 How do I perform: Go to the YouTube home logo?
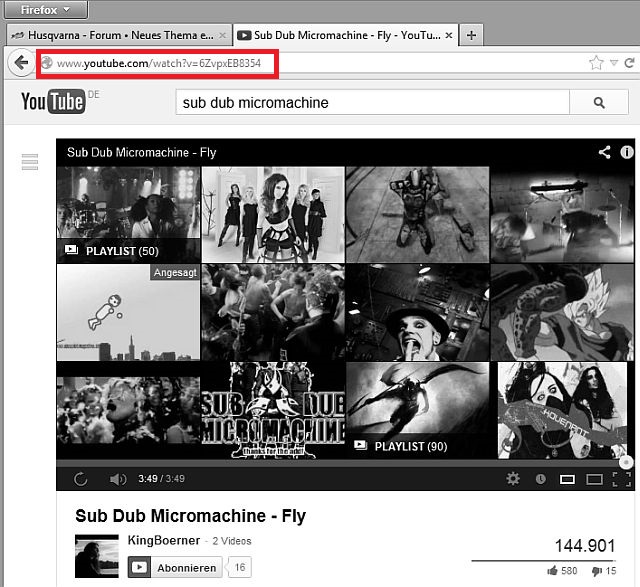(x=53, y=101)
